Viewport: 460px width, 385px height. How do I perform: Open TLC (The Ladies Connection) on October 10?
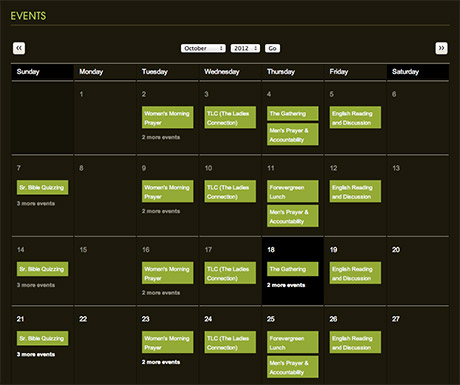click(x=230, y=191)
